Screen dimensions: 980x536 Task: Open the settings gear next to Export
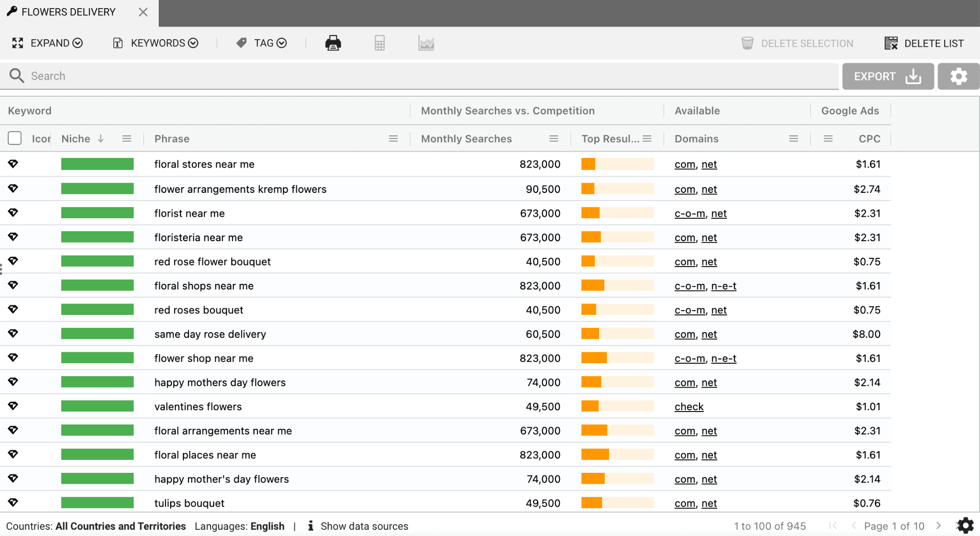(958, 76)
